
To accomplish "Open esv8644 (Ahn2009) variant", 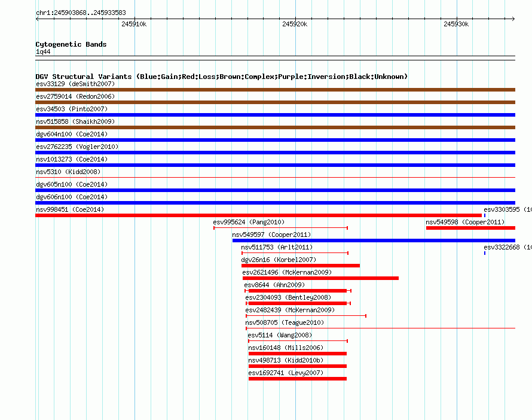I will click(274, 285).
